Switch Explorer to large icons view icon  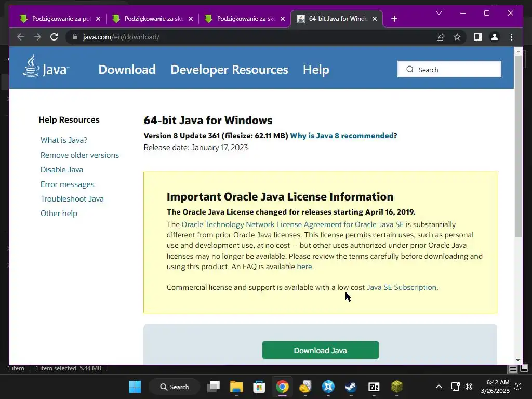point(524,368)
